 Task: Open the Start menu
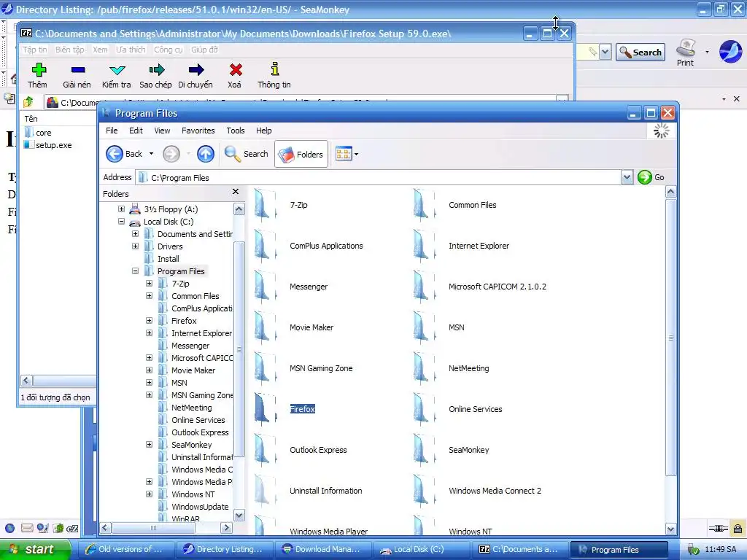[x=34, y=549]
